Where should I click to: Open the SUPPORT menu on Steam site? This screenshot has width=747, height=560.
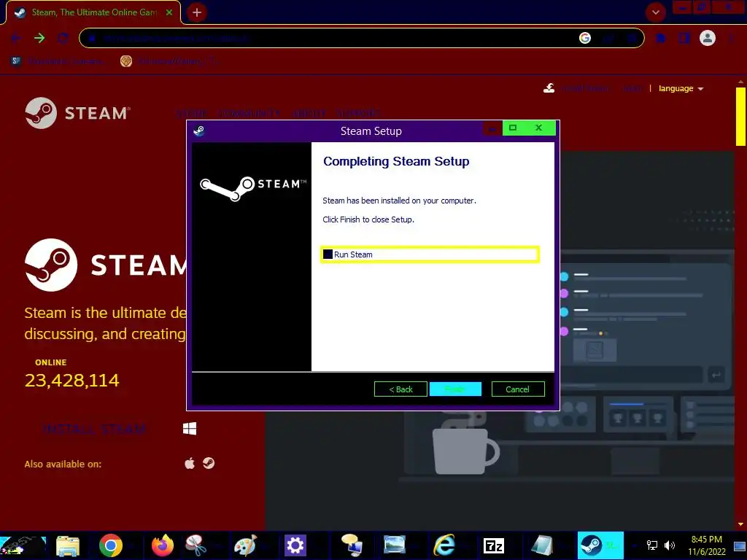click(x=358, y=113)
